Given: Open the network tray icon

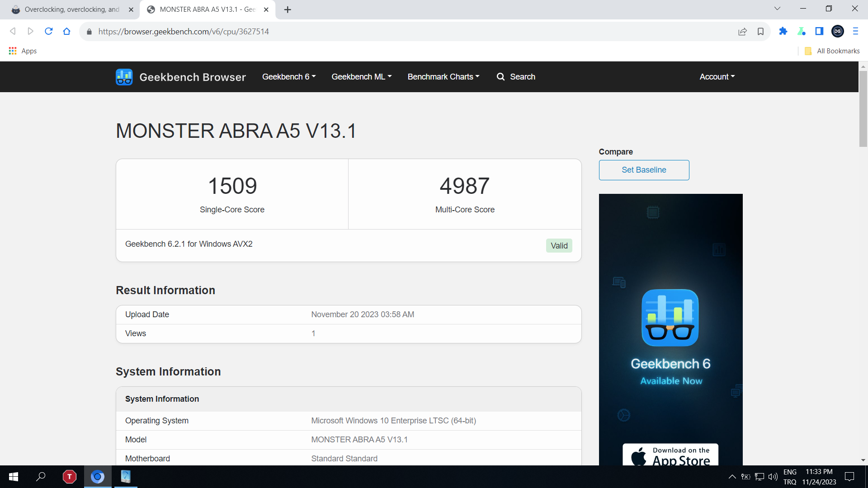Looking at the screenshot, I should tap(759, 477).
